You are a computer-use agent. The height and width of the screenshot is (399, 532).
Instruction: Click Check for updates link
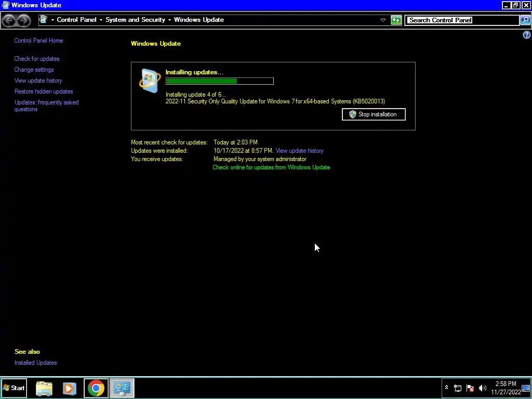click(x=37, y=59)
